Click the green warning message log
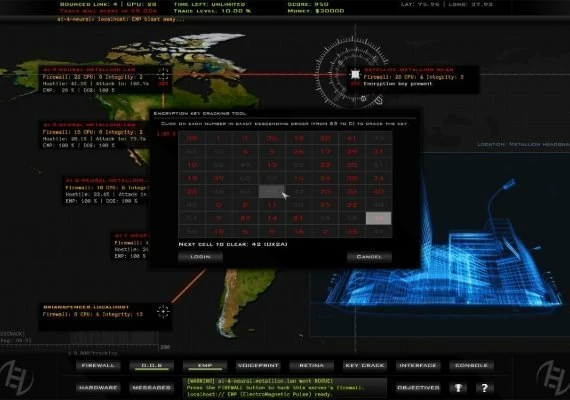This screenshot has width=570, height=400. click(285, 388)
